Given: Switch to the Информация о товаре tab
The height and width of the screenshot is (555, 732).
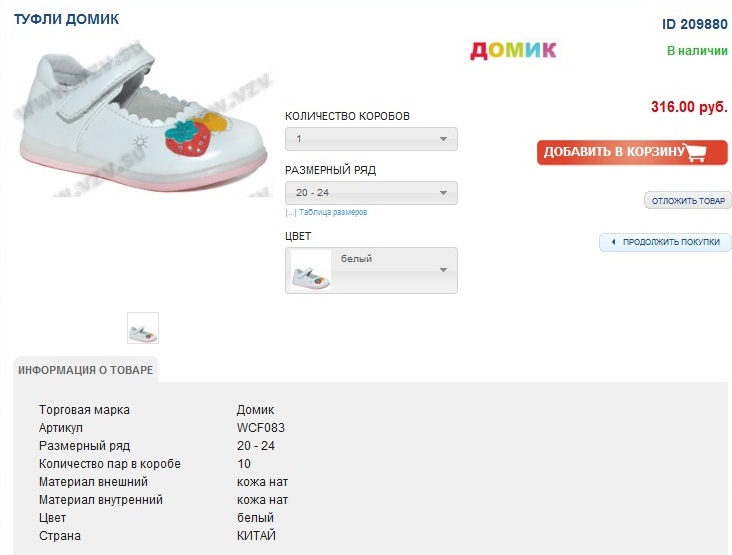Looking at the screenshot, I should [86, 370].
